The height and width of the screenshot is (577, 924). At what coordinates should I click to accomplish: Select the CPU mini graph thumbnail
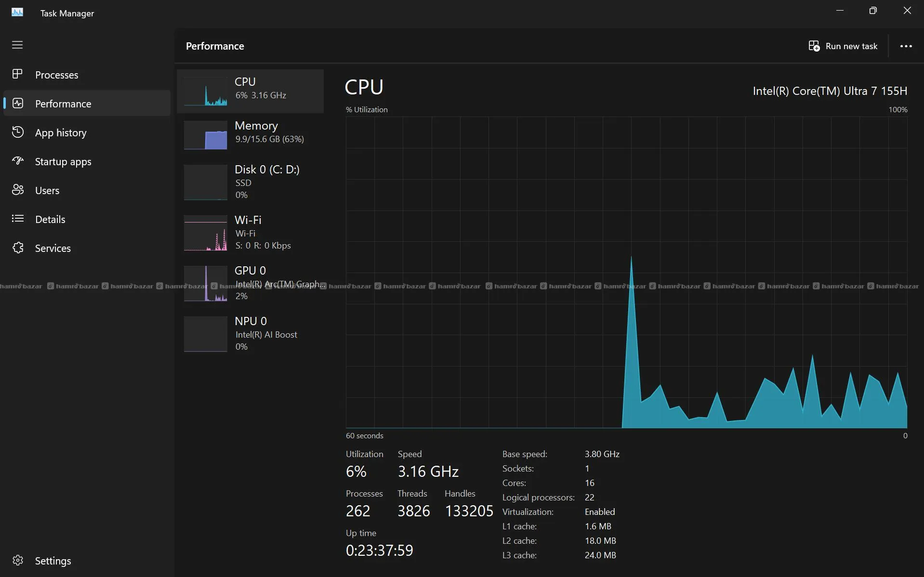pyautogui.click(x=206, y=91)
